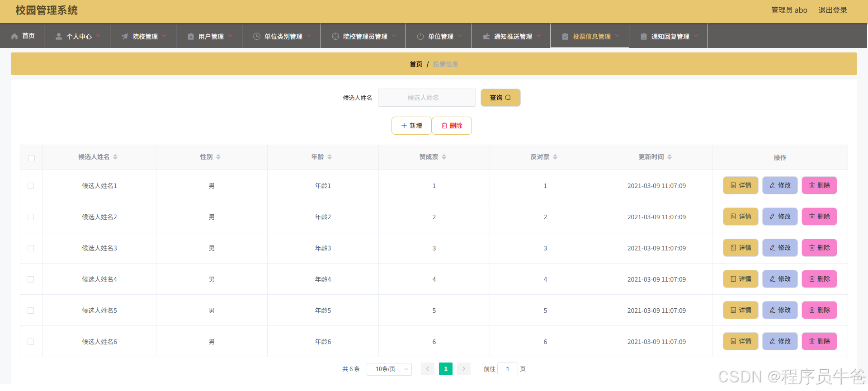
Task: Select page 1 in pagination
Action: click(x=446, y=369)
